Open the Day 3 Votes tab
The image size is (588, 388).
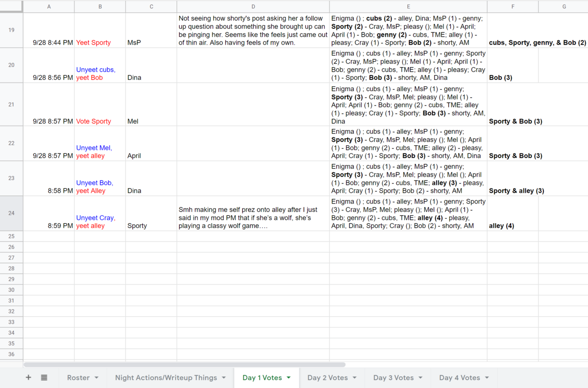click(393, 378)
